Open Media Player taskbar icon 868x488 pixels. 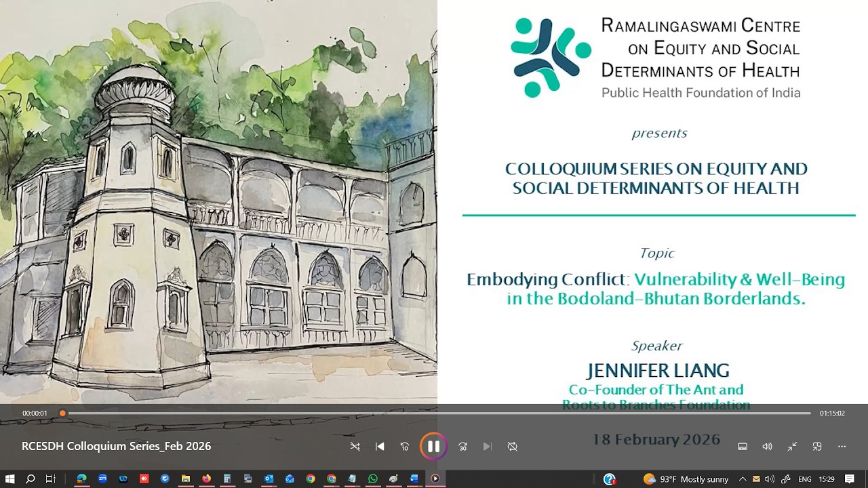[x=435, y=479]
